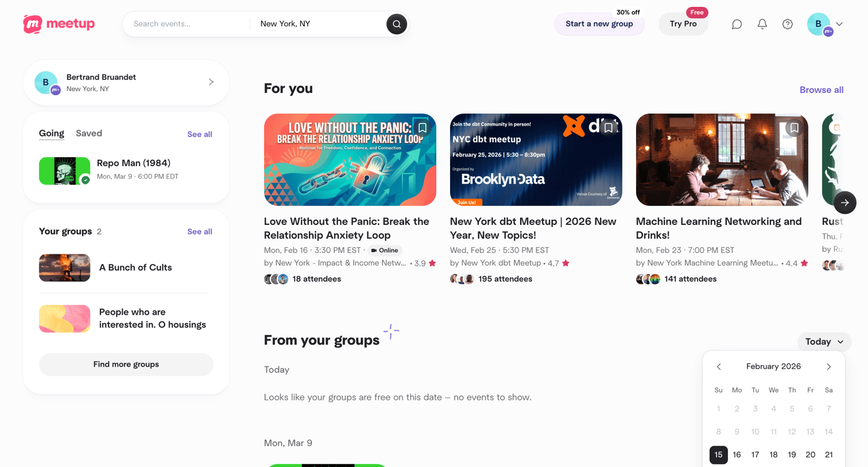This screenshot has height=467, width=868.
Task: Open Bertrand Bruandet profile chevron
Action: click(x=211, y=82)
